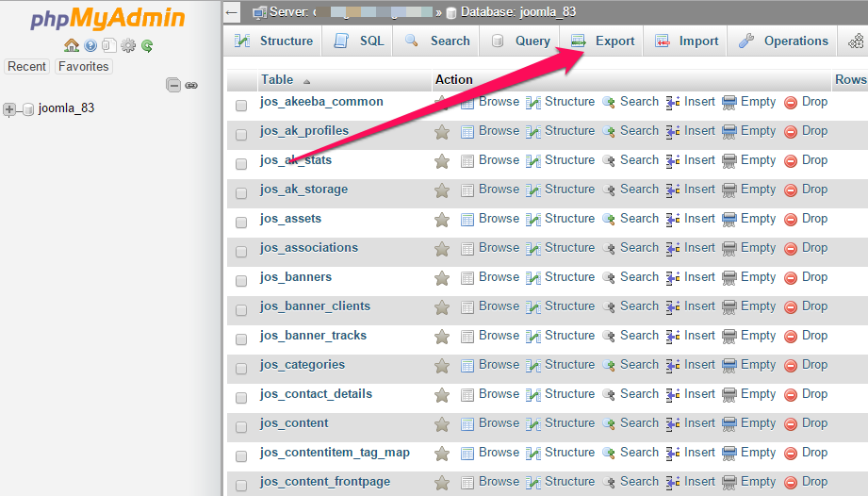Open the Search tab
Image resolution: width=868 pixels, height=496 pixels.
point(436,41)
